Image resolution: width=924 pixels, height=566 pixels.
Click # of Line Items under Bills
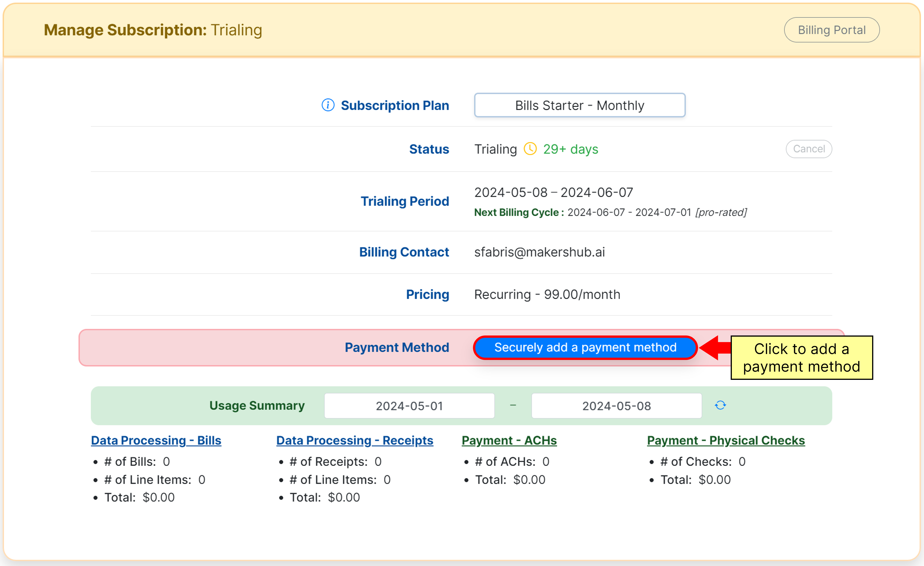(154, 480)
